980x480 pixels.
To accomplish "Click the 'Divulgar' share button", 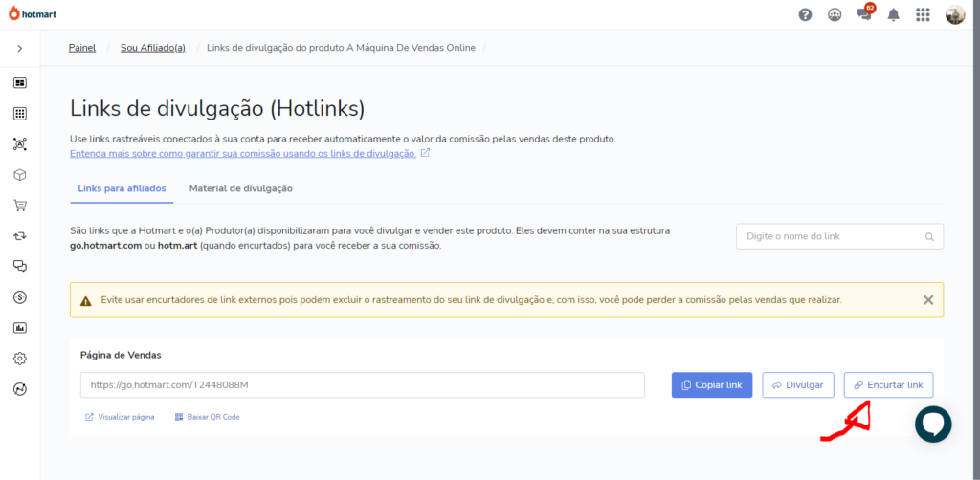I will [x=798, y=385].
